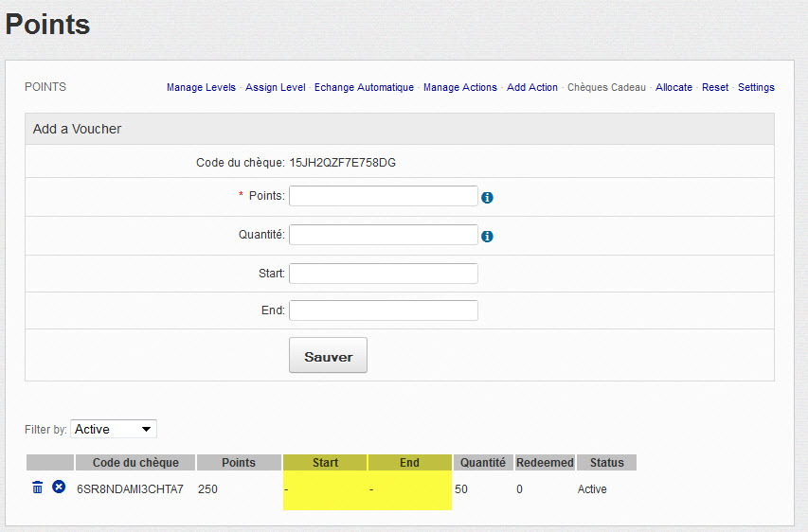
Task: Go to Allocate page
Action: tap(673, 87)
